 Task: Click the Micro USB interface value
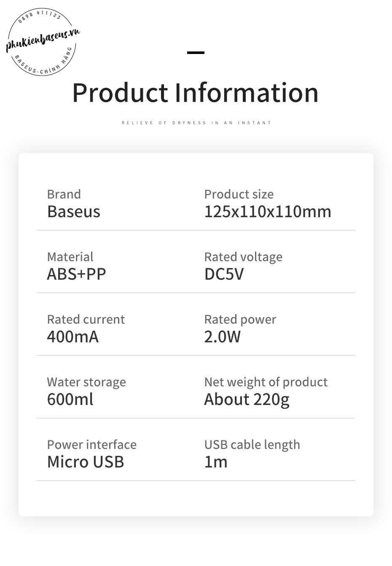point(86,462)
